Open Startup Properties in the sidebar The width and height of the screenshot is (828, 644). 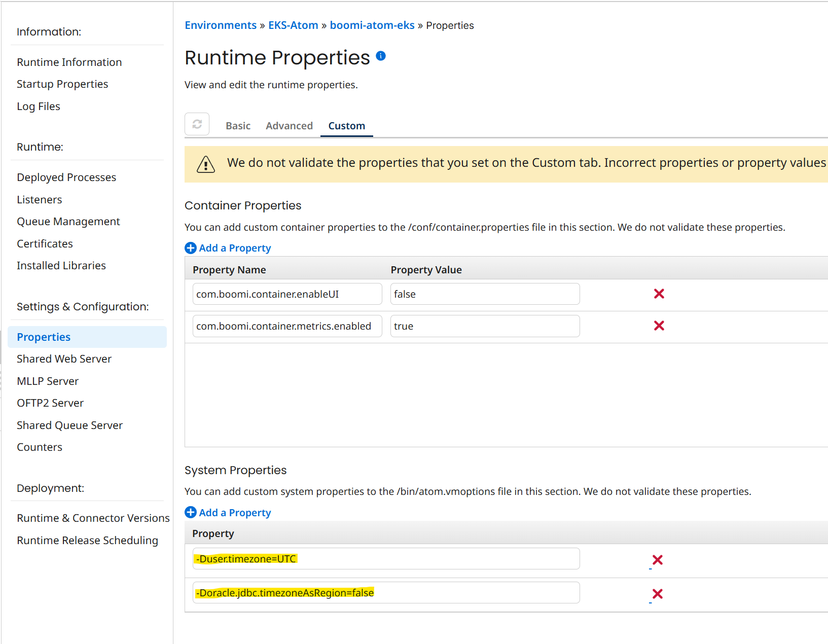[62, 84]
